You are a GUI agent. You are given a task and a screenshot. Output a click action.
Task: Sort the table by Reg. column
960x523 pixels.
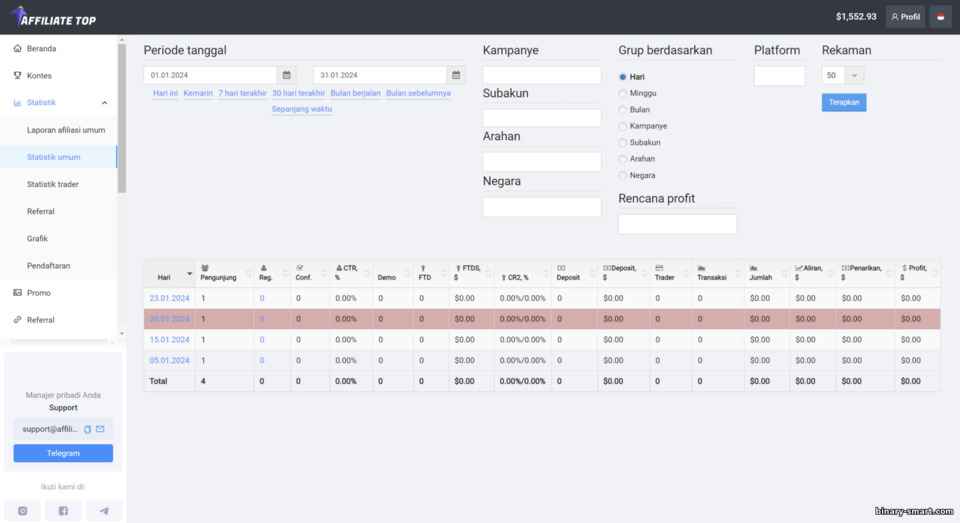(272, 273)
